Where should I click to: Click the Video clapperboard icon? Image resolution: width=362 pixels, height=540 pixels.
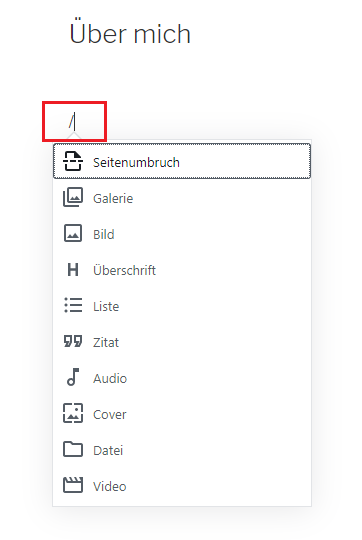coord(73,485)
